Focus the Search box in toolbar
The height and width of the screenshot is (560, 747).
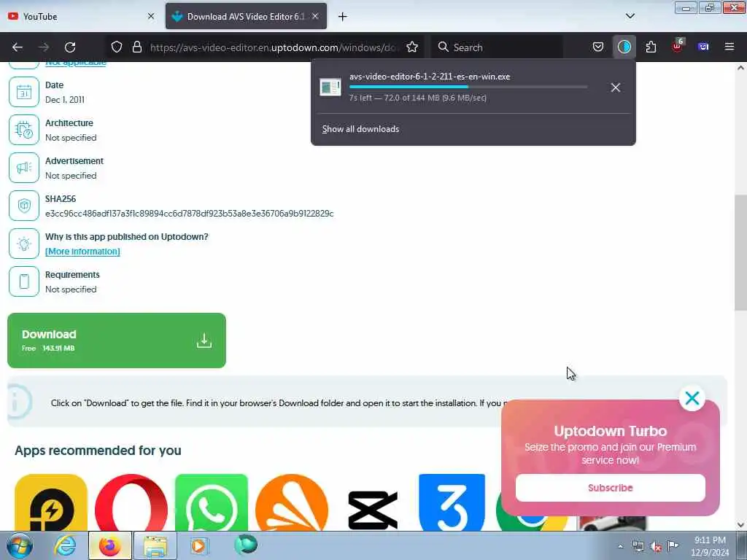click(498, 47)
